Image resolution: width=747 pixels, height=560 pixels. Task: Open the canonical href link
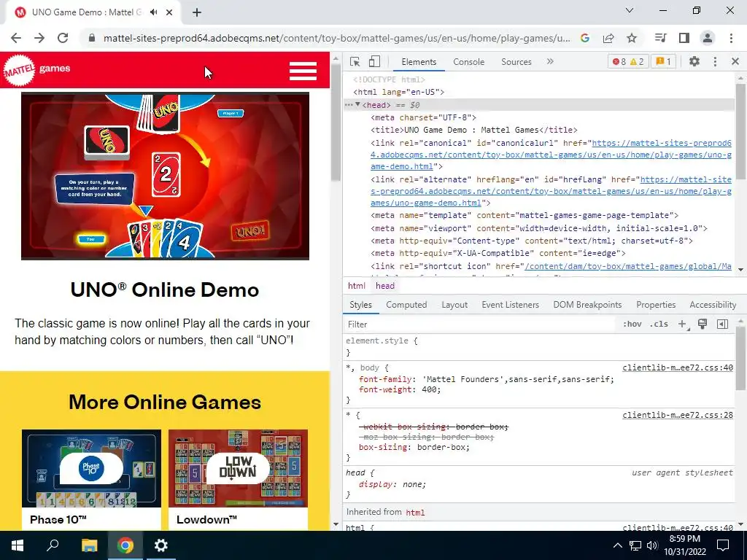coord(551,155)
